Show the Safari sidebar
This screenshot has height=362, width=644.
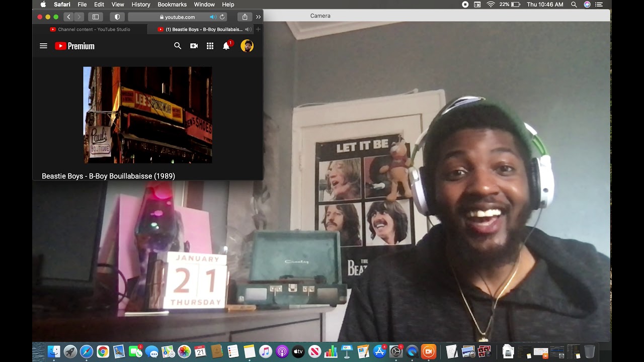coord(95,17)
